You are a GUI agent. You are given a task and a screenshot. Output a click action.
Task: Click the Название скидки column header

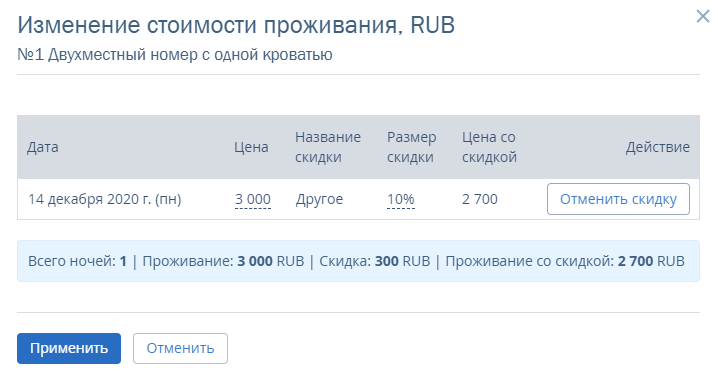point(328,147)
